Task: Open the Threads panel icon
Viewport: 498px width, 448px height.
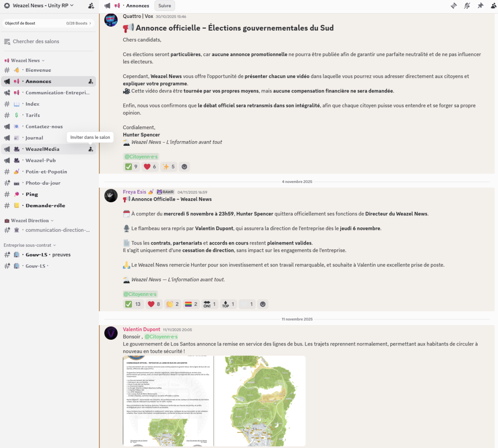Action: click(x=454, y=6)
